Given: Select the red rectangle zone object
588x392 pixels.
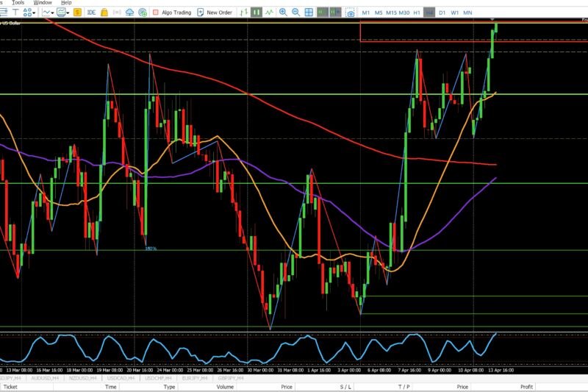Looking at the screenshot, I should click(473, 32).
